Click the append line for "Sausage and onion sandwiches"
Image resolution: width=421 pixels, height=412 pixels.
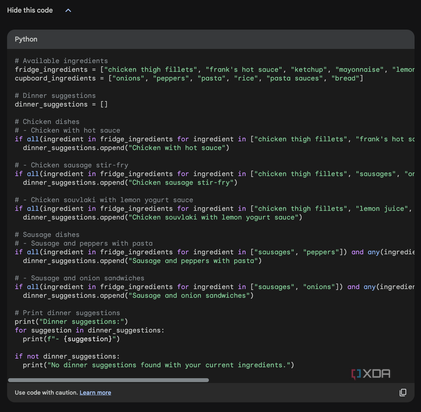[138, 295]
